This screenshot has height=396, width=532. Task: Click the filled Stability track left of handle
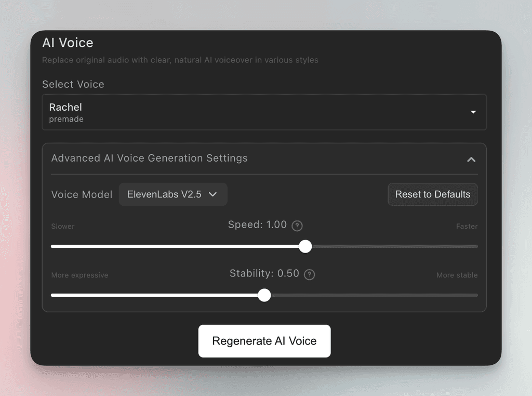tap(156, 295)
